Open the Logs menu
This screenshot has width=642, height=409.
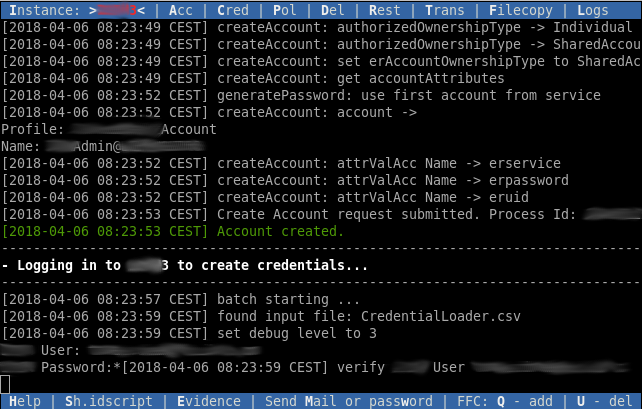[592, 10]
